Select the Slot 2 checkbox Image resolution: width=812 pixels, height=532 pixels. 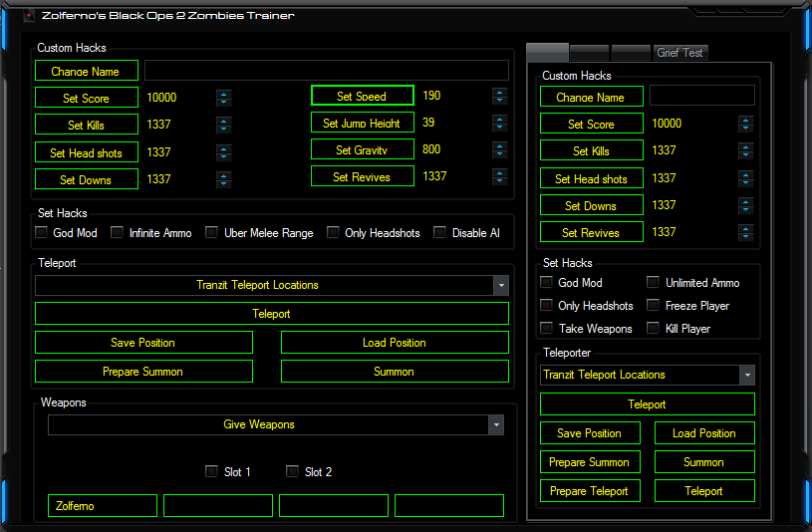click(x=292, y=471)
